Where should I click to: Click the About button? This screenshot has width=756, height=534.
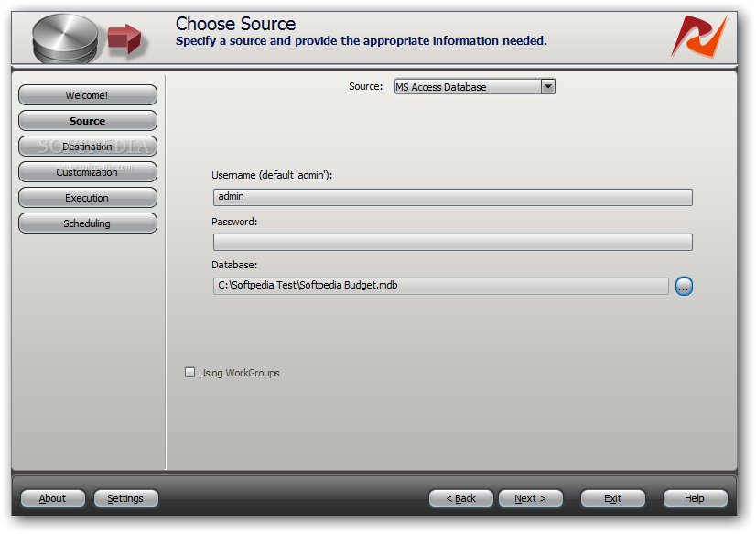click(x=52, y=498)
